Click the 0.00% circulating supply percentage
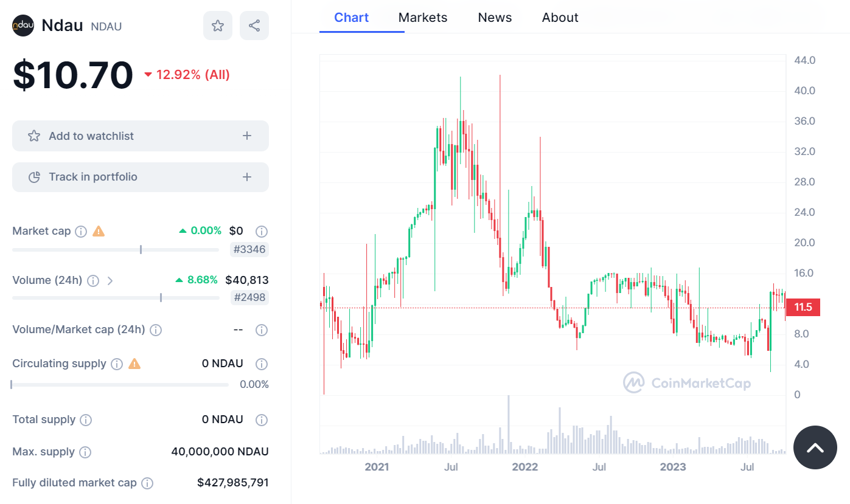 pos(254,384)
